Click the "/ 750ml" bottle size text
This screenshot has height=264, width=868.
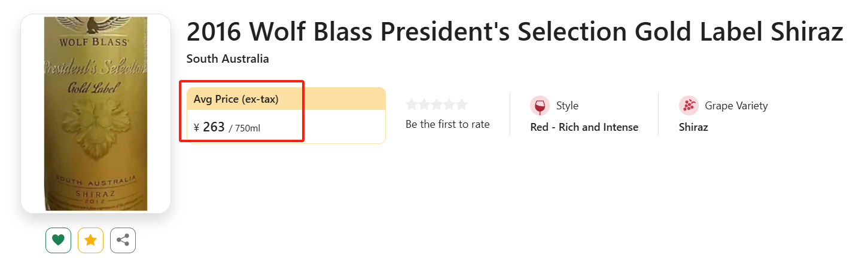[245, 128]
